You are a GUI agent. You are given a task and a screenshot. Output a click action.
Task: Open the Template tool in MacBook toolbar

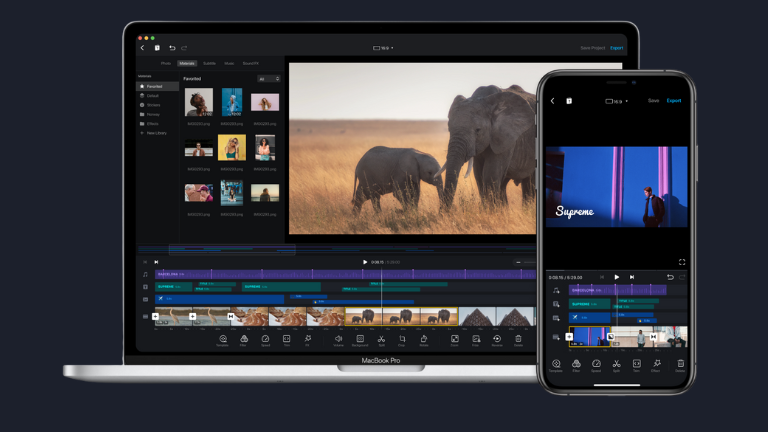(x=223, y=340)
